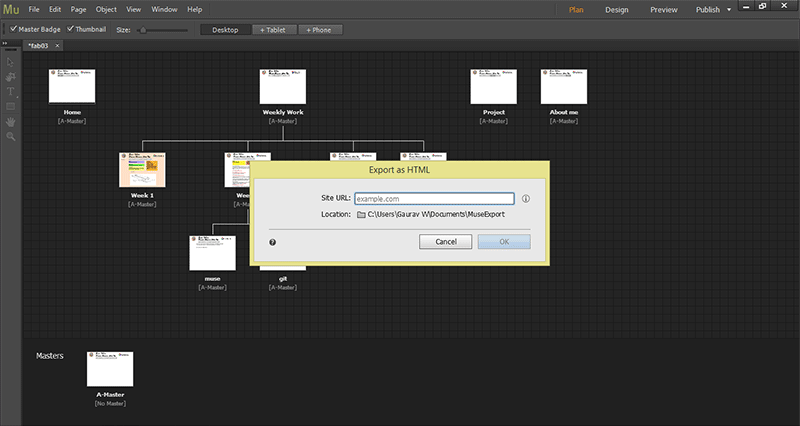Select the Zoom magnifier tool

coord(10,136)
